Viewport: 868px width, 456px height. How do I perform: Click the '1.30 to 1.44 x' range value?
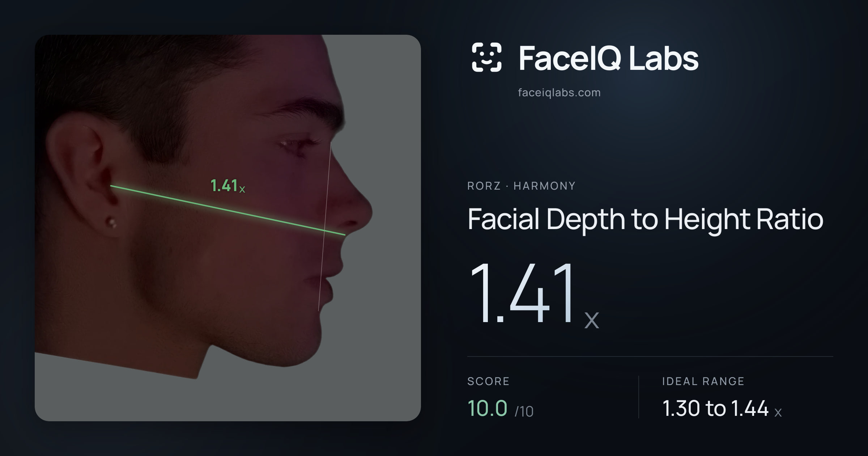722,409
